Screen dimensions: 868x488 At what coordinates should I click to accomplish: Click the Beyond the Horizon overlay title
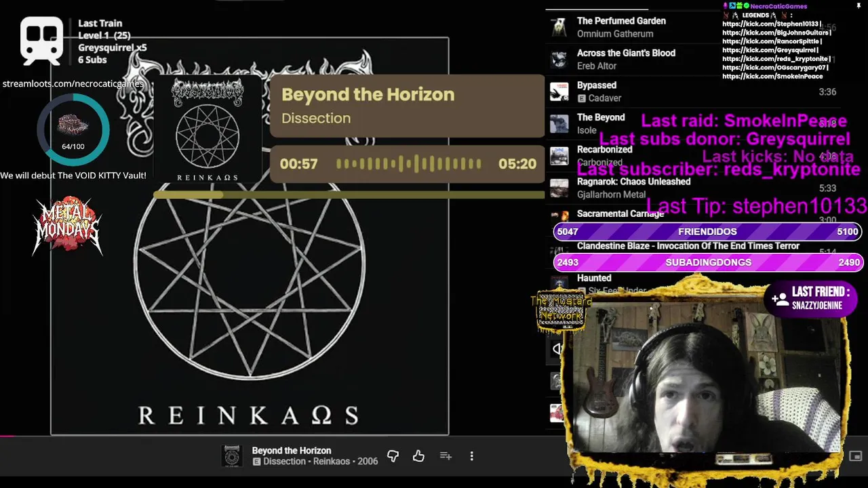(368, 95)
